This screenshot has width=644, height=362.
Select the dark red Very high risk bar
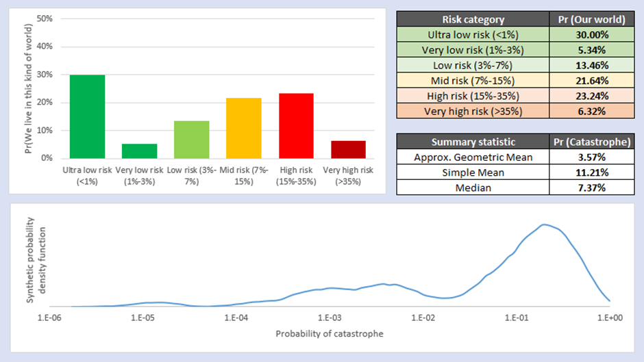pos(349,149)
